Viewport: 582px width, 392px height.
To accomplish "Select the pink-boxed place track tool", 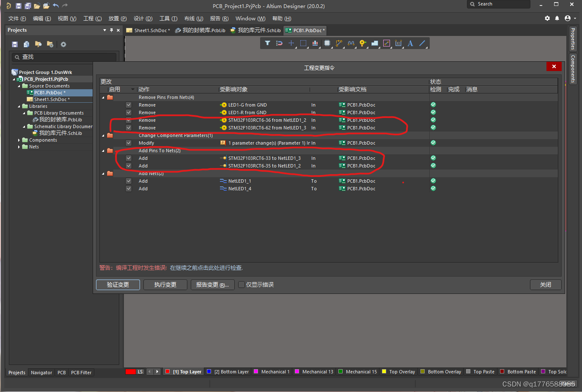I will [x=386, y=43].
